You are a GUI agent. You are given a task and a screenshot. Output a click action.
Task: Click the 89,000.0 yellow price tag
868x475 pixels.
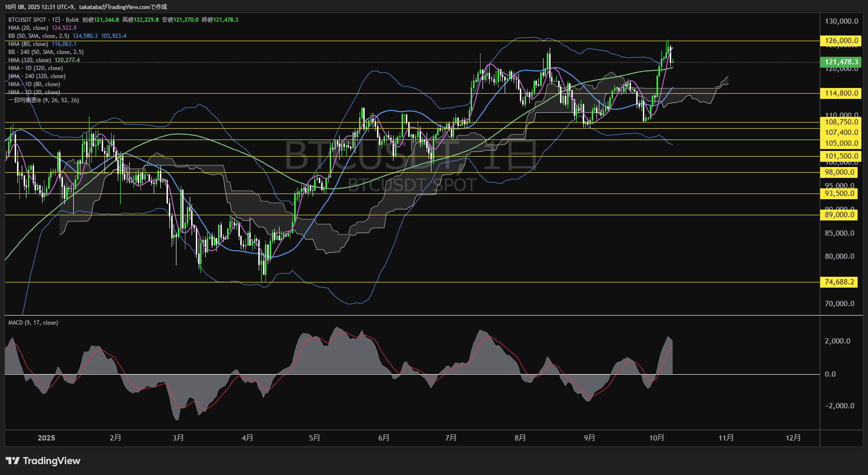tap(840, 215)
